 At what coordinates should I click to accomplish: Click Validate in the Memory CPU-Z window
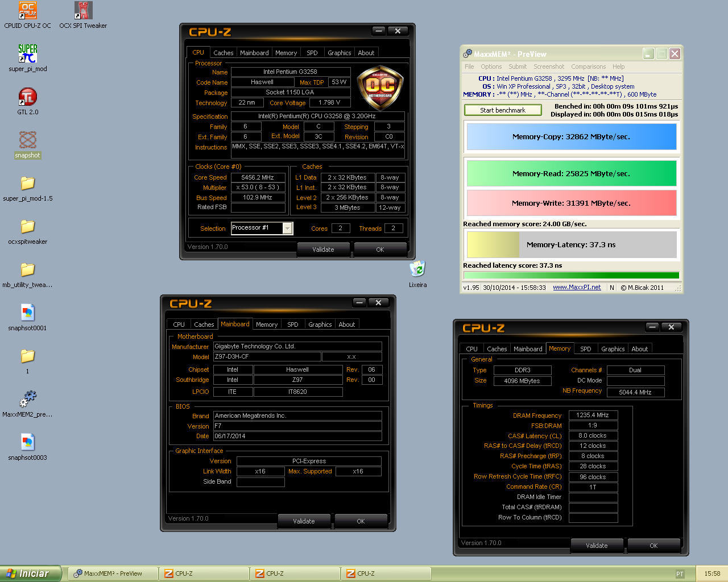click(597, 546)
